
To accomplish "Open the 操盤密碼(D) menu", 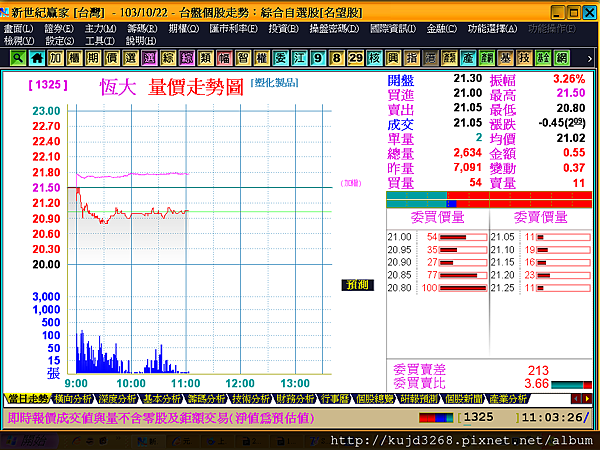I will 334,29.
